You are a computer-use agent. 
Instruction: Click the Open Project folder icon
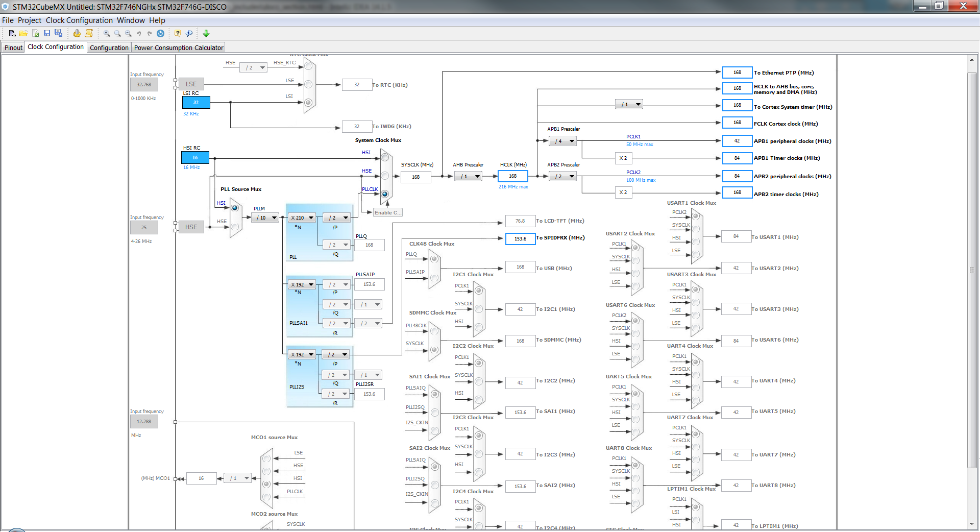pos(23,34)
